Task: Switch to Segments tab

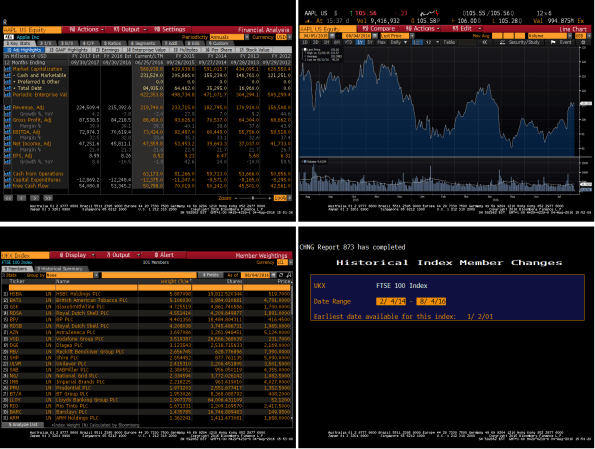Action: (x=143, y=43)
